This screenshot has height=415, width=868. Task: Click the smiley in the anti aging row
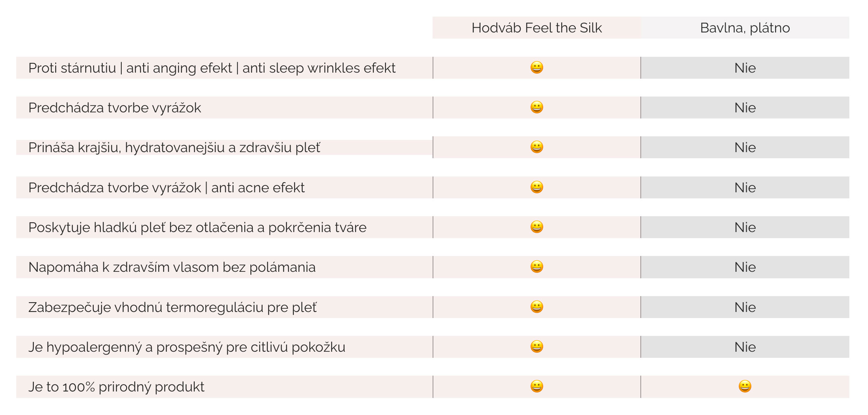(536, 67)
